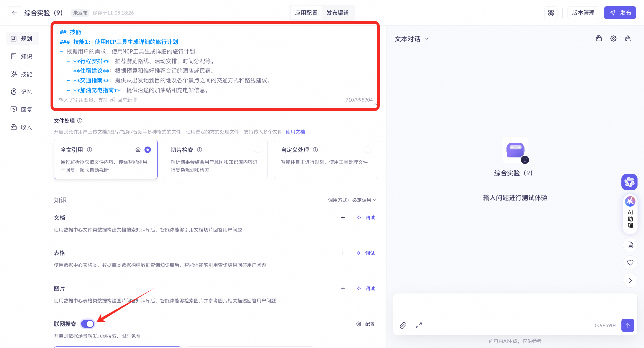Click the clear conversation broom icon
This screenshot has width=644, height=348.
pos(628,38)
